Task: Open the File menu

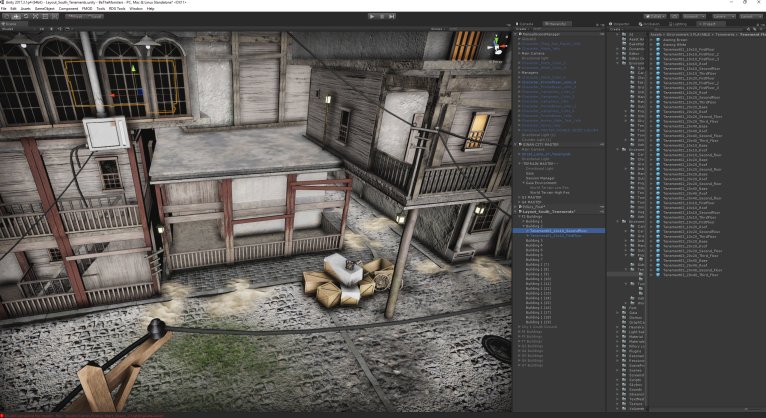Action: coord(3,8)
